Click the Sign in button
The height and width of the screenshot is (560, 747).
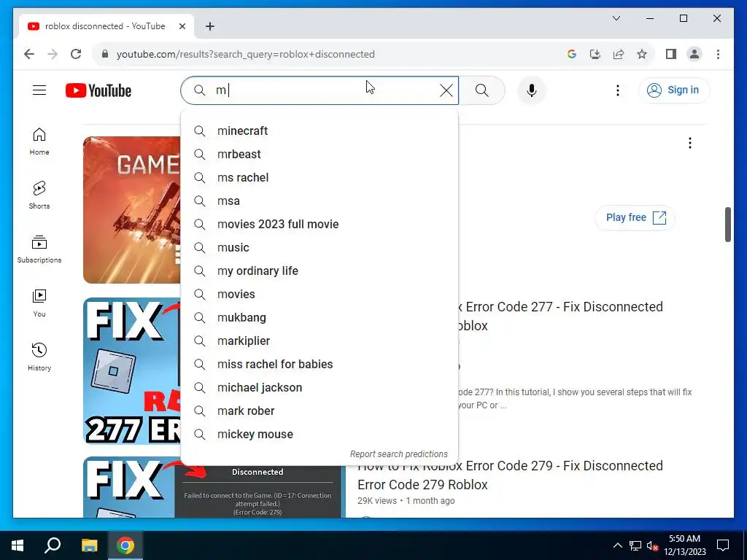[x=674, y=90]
